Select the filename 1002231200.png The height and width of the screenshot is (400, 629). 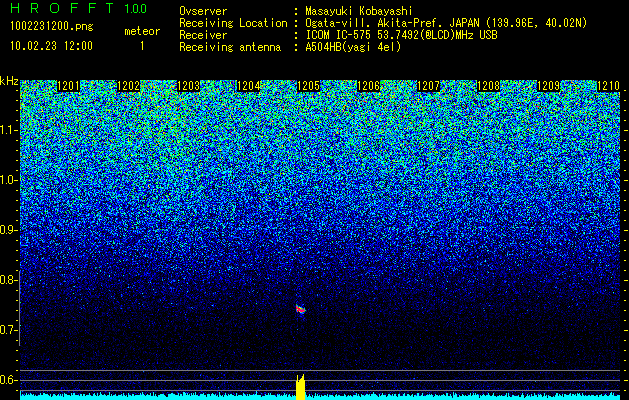52,27
